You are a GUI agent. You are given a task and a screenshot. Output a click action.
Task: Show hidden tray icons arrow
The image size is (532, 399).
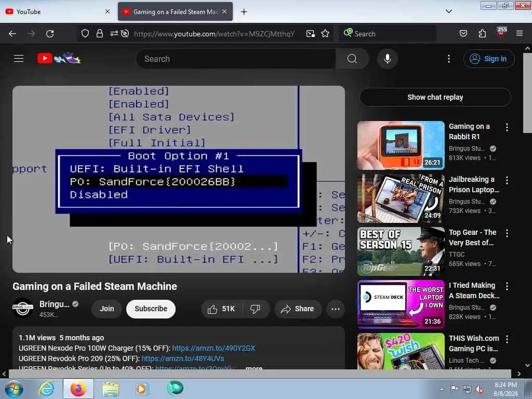pos(442,390)
